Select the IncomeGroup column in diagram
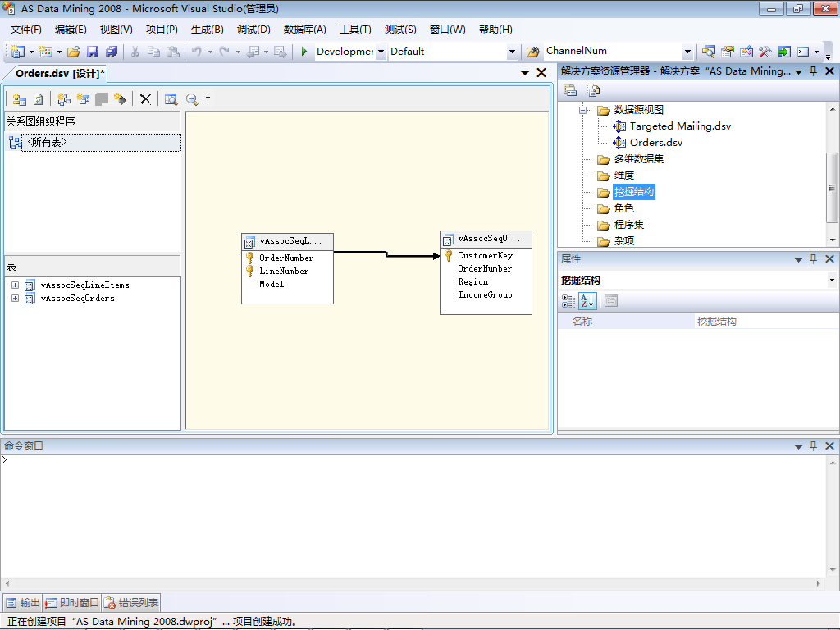Viewport: 840px width, 630px height. coord(485,295)
